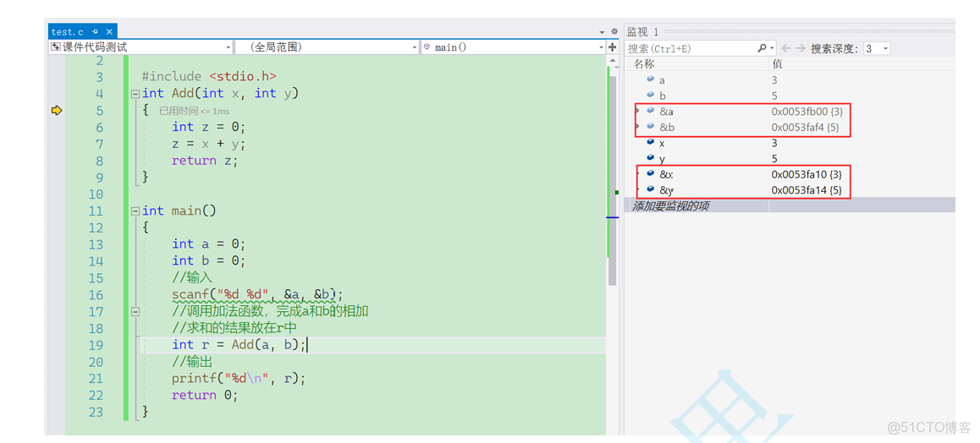The image size is (980, 443).
Task: Click line number 13 in gutter
Action: point(96,244)
